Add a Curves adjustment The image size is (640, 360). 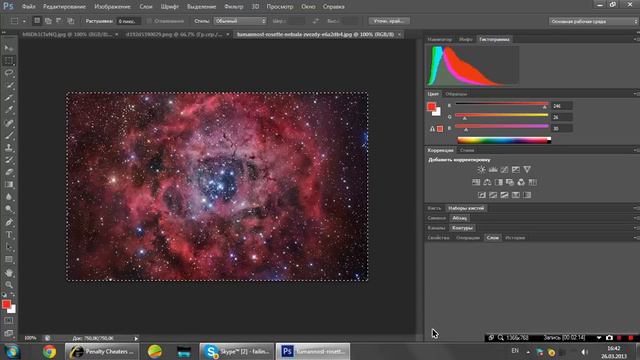pos(504,169)
